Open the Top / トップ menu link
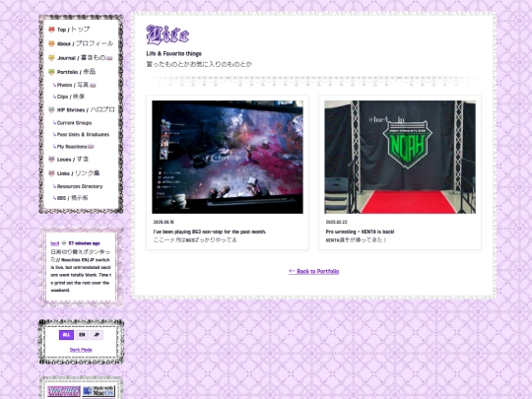The width and height of the screenshot is (532, 399). point(74,30)
